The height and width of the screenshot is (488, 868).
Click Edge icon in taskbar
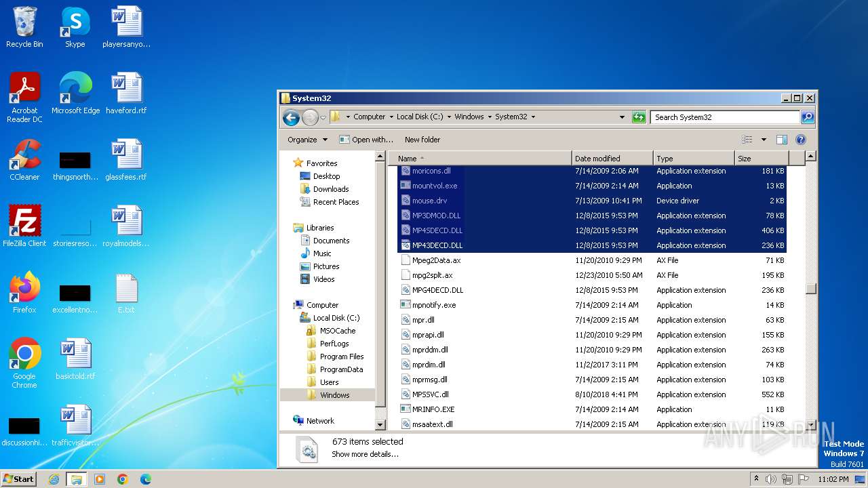(x=146, y=479)
